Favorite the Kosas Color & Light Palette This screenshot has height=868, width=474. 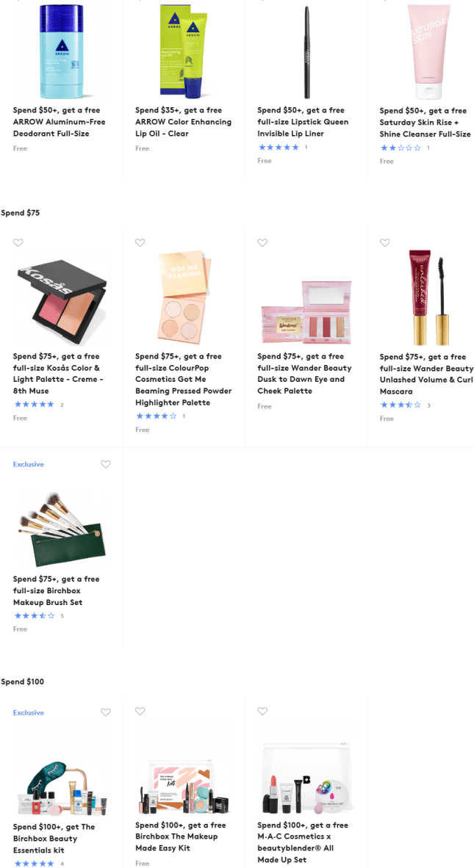pyautogui.click(x=18, y=243)
